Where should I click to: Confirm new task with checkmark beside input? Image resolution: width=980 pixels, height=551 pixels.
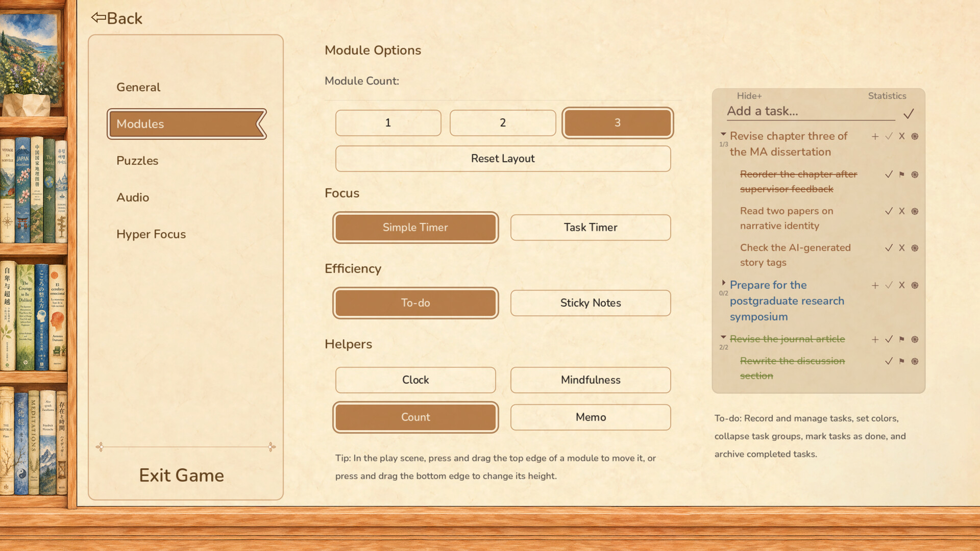[x=909, y=113]
